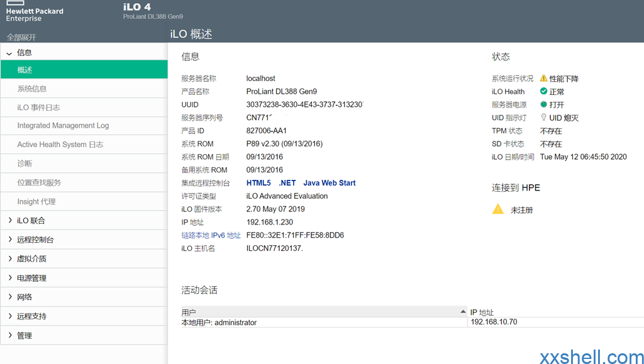Viewport: 644px width, 364px height.
Task: Click the UID 熄灭 status text
Action: (x=564, y=118)
